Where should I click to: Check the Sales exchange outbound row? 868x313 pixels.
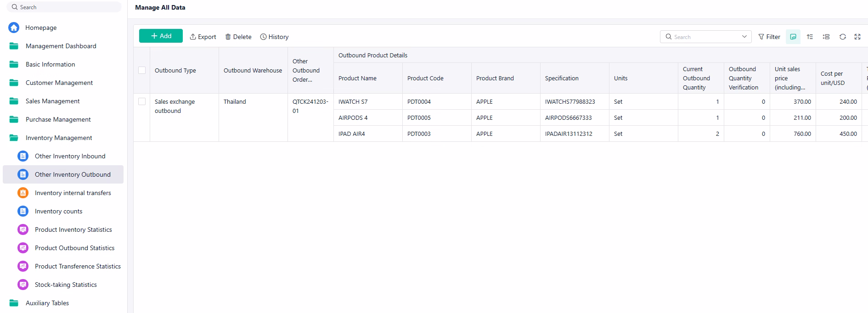(142, 101)
